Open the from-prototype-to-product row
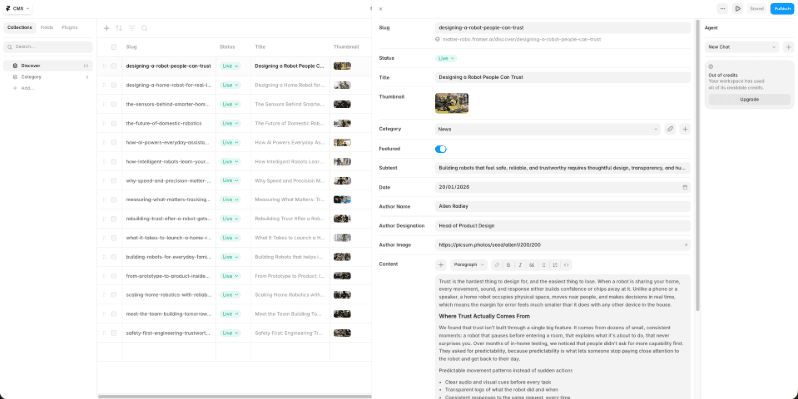 pyautogui.click(x=168, y=276)
